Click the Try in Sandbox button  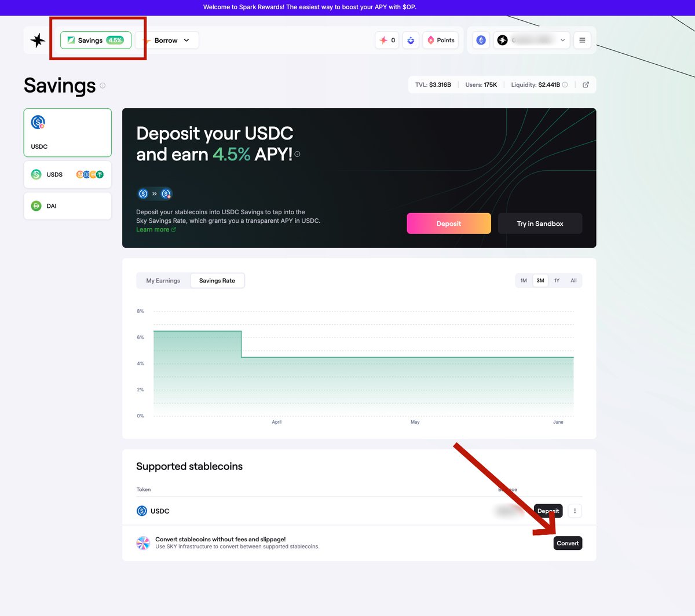coord(540,223)
